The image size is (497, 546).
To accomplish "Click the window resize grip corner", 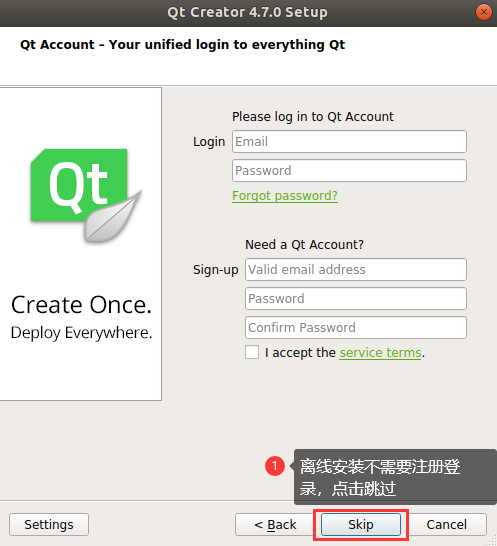I will coord(492,541).
